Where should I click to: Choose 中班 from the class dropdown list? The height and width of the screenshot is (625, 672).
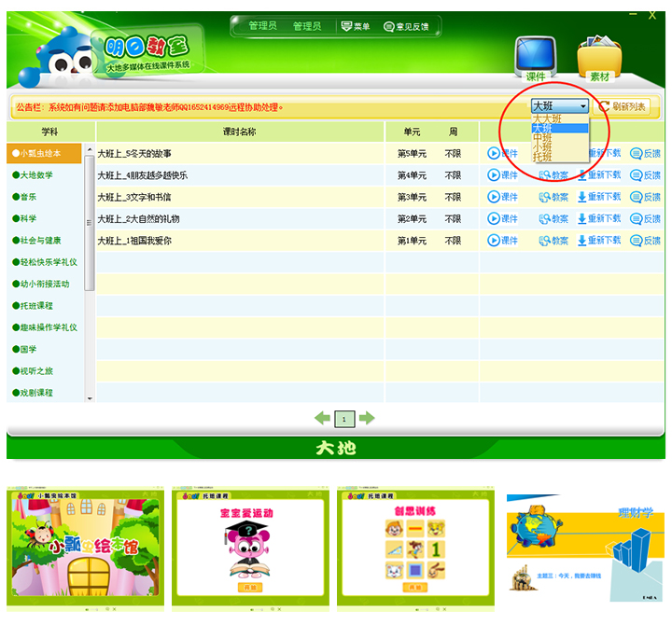542,138
